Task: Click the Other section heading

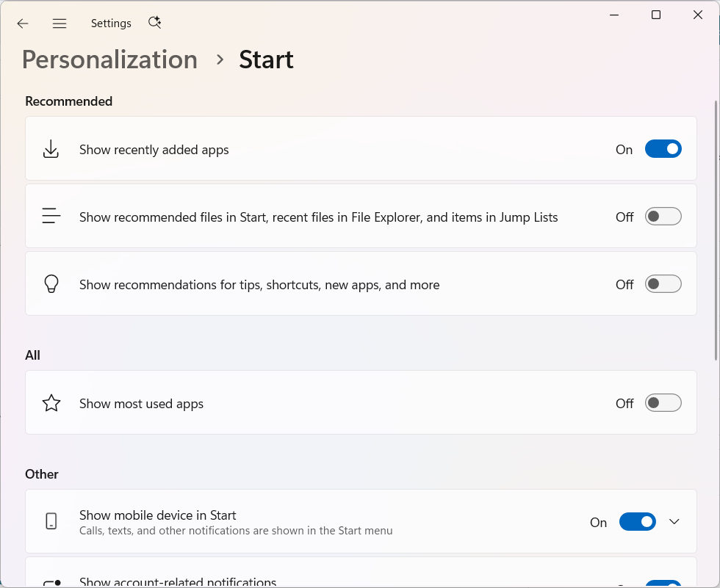Action: click(42, 474)
